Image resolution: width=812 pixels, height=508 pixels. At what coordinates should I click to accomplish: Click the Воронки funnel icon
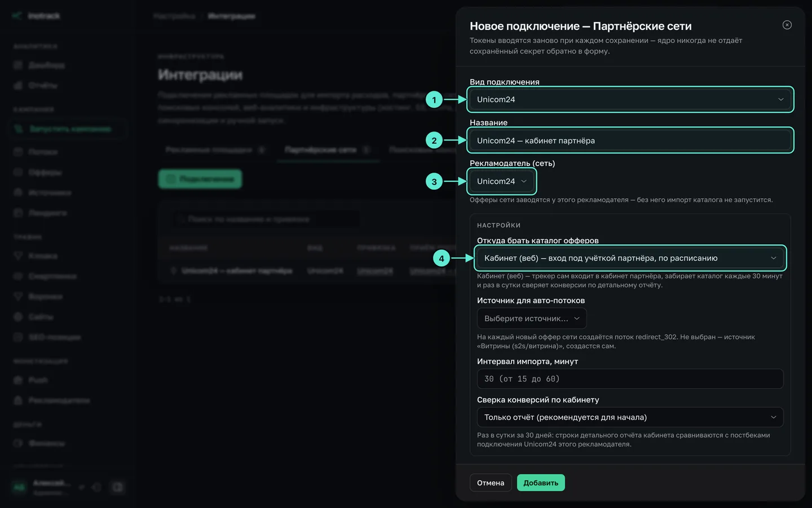tap(18, 296)
